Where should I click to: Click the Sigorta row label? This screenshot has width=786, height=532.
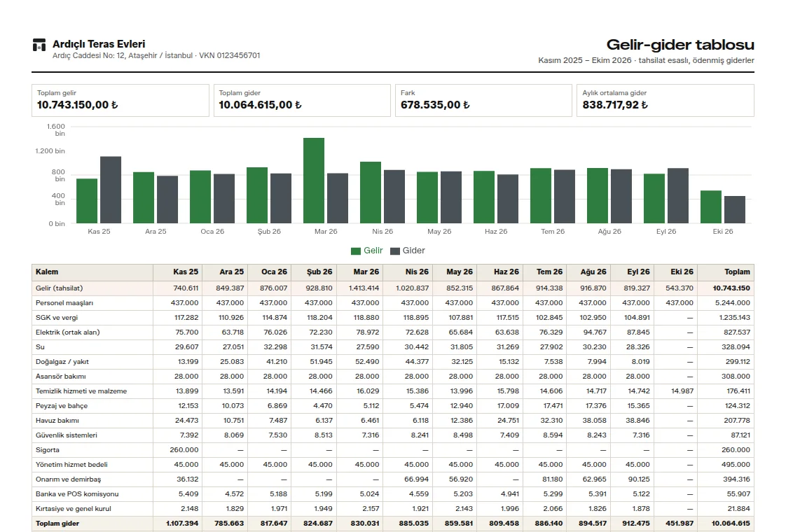(x=47, y=450)
